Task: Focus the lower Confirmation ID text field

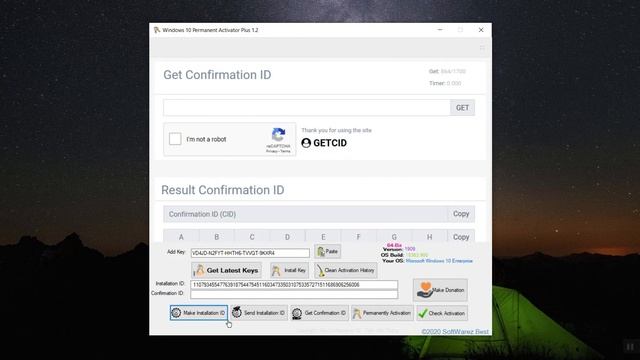Action: pos(294,294)
